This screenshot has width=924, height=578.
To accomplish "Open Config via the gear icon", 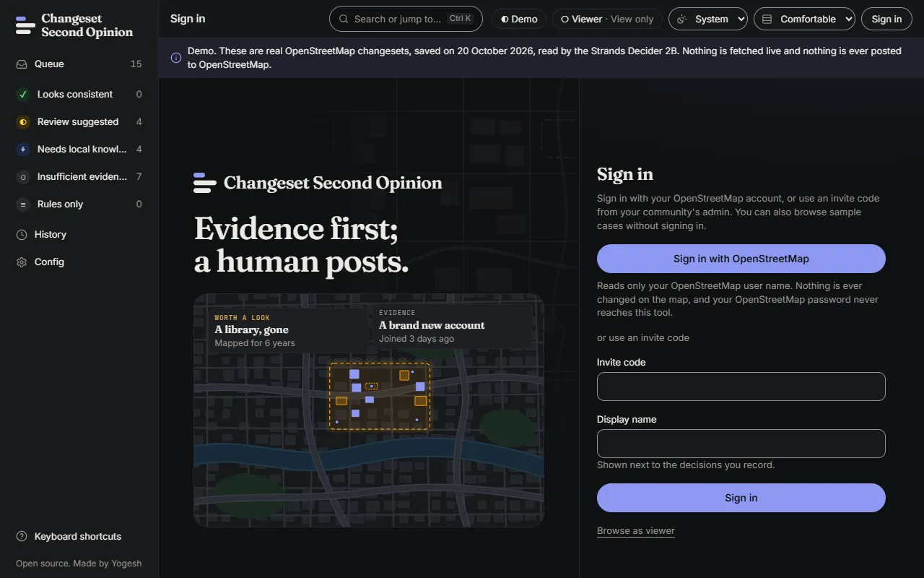I will click(22, 262).
